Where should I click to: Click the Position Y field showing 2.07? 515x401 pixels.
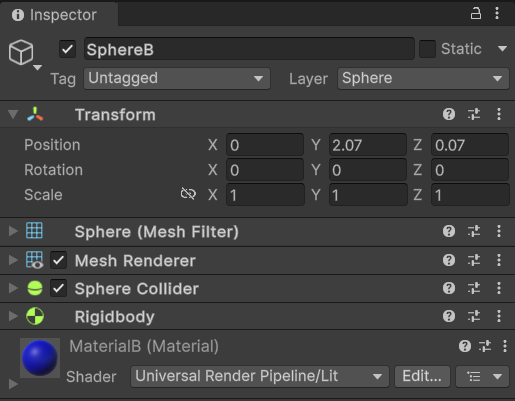(368, 145)
